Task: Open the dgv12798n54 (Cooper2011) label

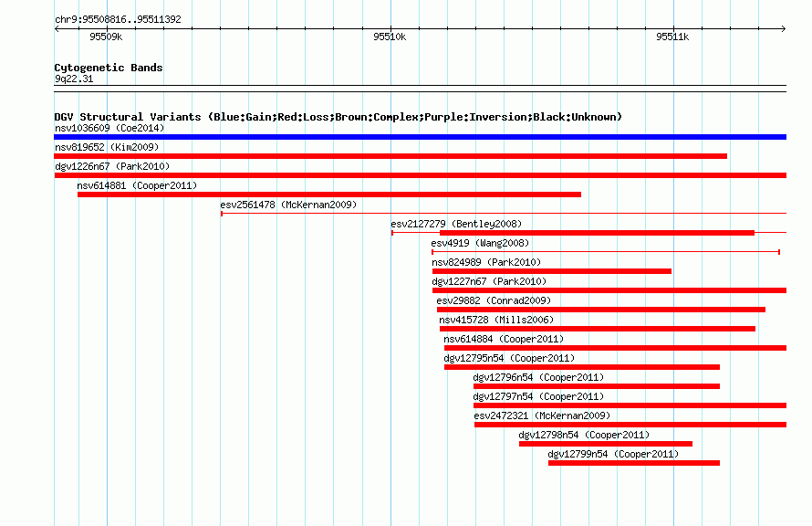Action: pos(584,435)
